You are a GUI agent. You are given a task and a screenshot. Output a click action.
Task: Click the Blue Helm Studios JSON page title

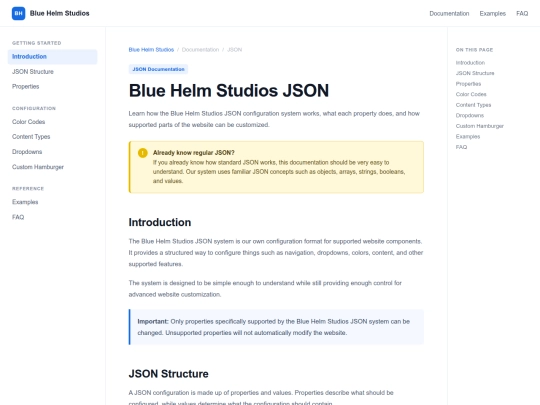[x=229, y=91]
